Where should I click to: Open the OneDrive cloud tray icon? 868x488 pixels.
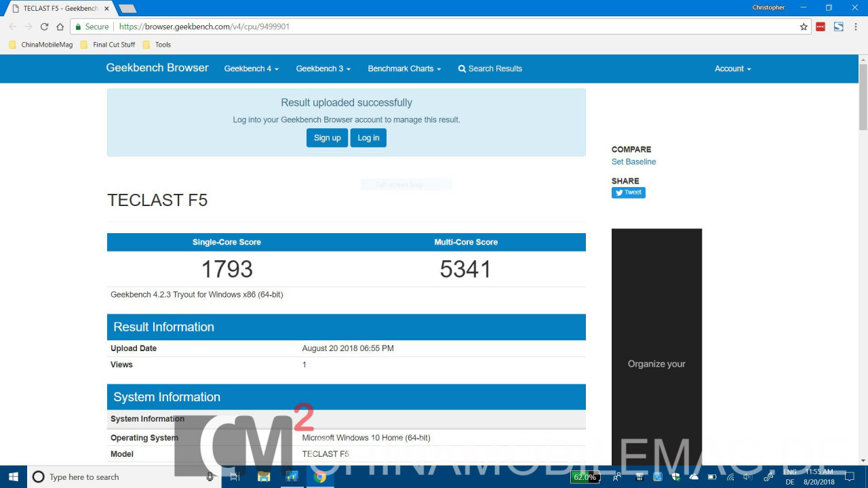(x=694, y=477)
